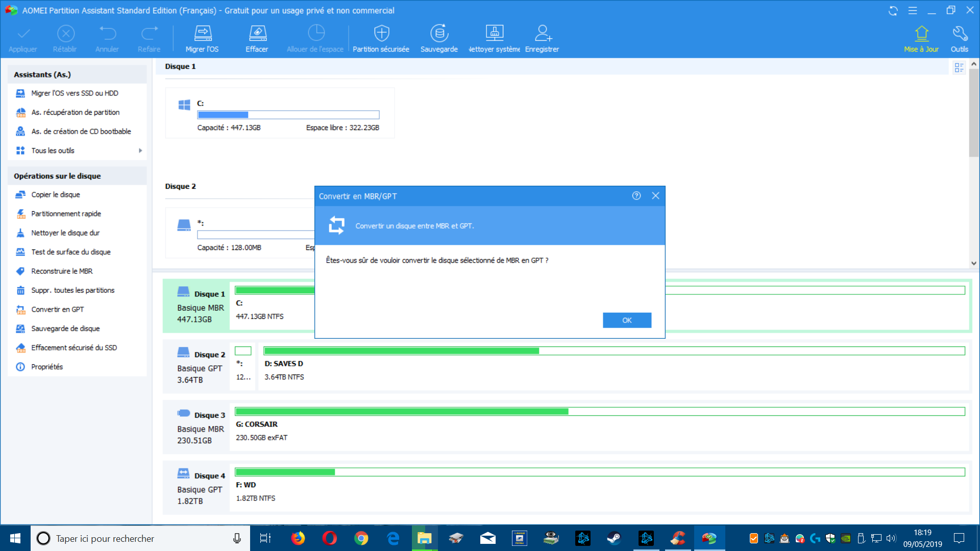
Task: Click the refresh icon in the title bar
Action: [893, 11]
